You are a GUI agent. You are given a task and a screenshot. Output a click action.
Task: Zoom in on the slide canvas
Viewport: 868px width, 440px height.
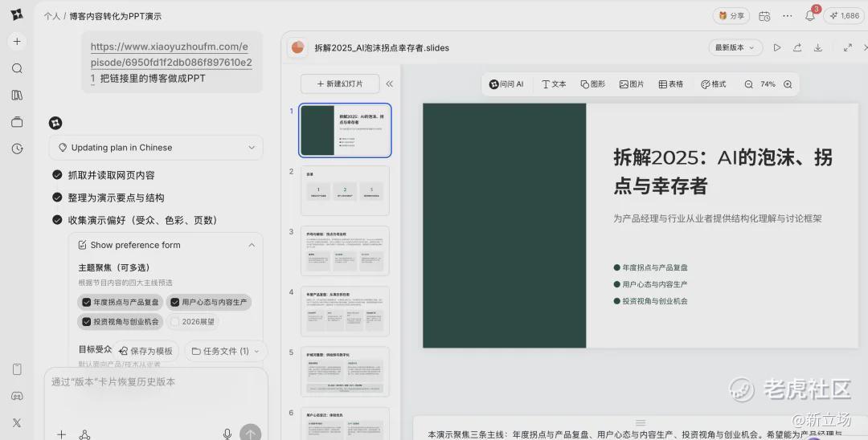(788, 84)
